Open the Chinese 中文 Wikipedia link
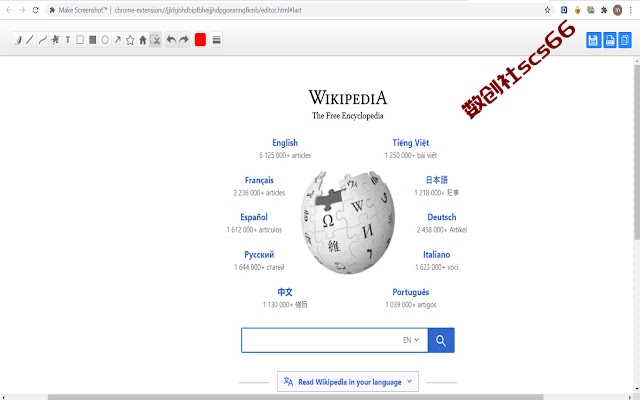This screenshot has height=400, width=640. pyautogui.click(x=285, y=292)
